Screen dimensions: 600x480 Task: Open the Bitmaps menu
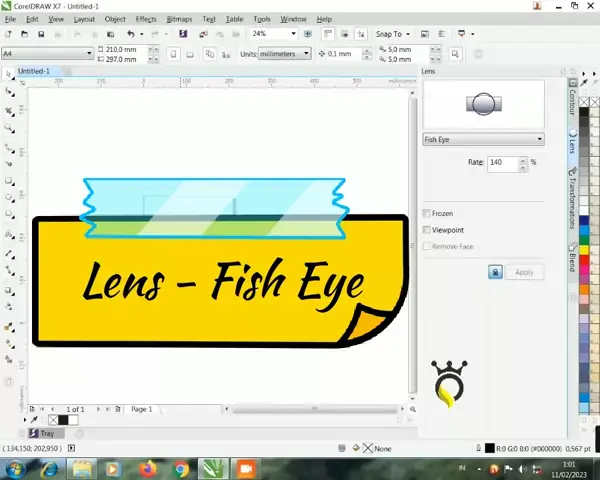(179, 19)
